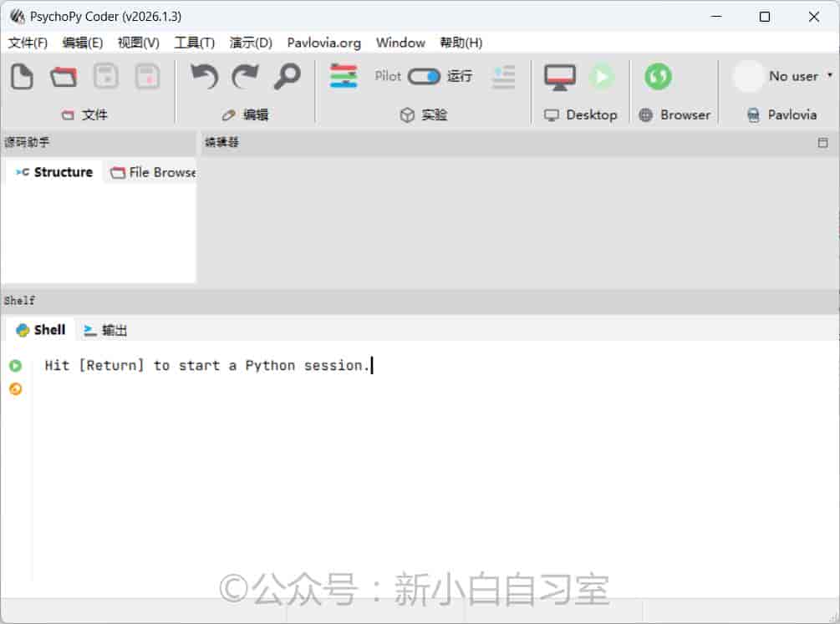840x624 pixels.
Task: Minimize the PsychoPy Coder window
Action: tap(715, 18)
